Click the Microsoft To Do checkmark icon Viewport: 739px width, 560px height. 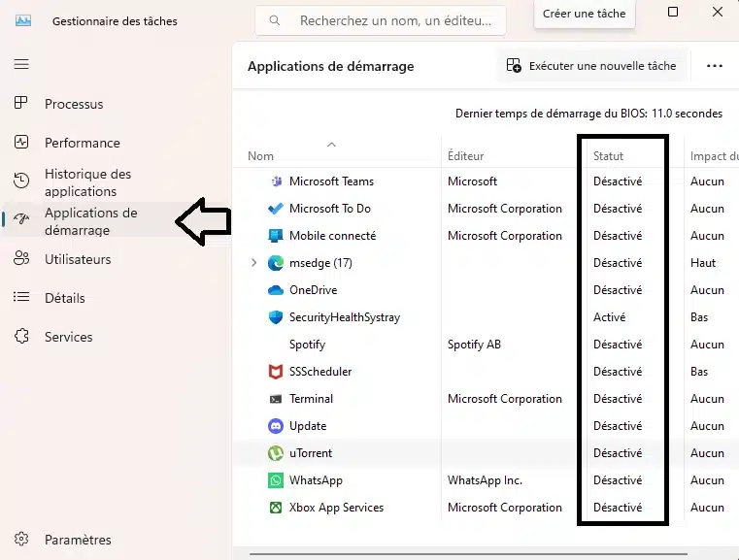pyautogui.click(x=276, y=208)
